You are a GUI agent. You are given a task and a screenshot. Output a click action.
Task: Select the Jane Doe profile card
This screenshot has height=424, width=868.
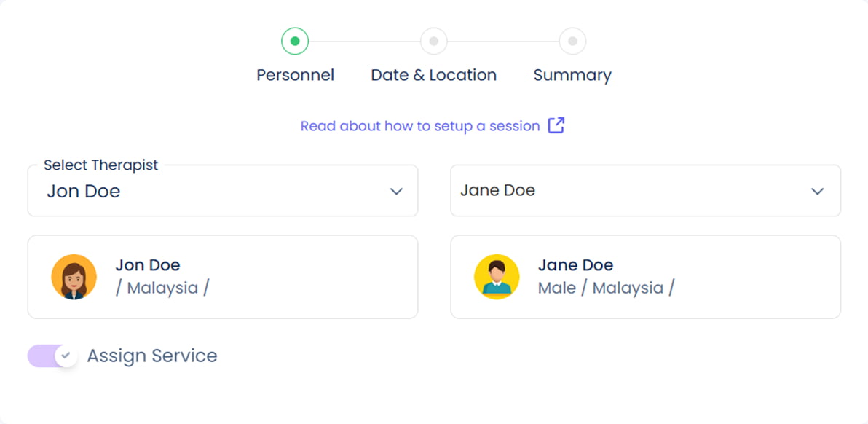(728, 277)
